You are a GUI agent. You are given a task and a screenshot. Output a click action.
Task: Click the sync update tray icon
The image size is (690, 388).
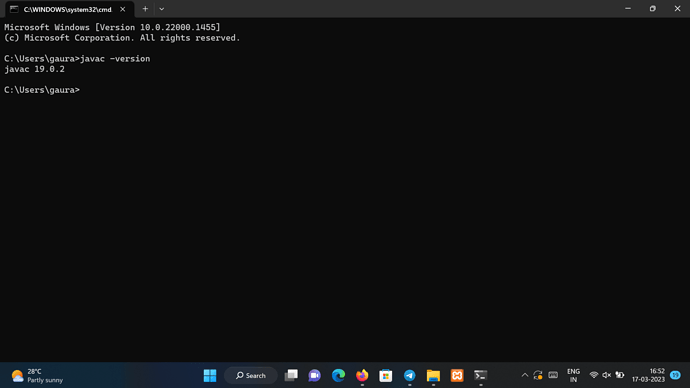[x=538, y=375]
